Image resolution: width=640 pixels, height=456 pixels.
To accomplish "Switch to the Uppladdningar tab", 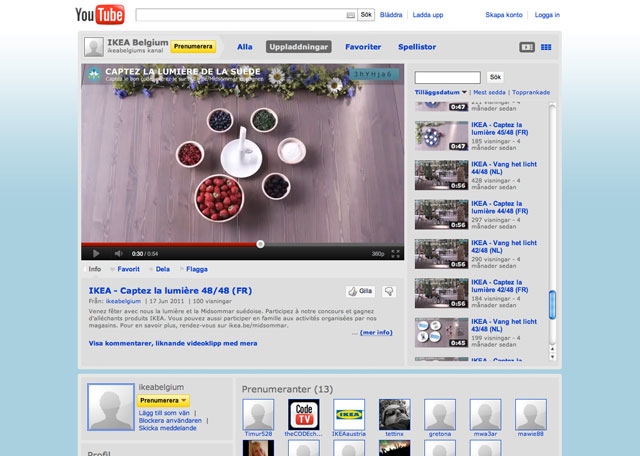I will coord(299,47).
